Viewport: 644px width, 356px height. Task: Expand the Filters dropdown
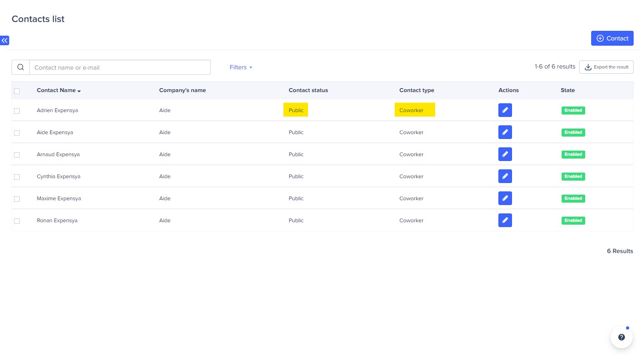click(x=241, y=67)
